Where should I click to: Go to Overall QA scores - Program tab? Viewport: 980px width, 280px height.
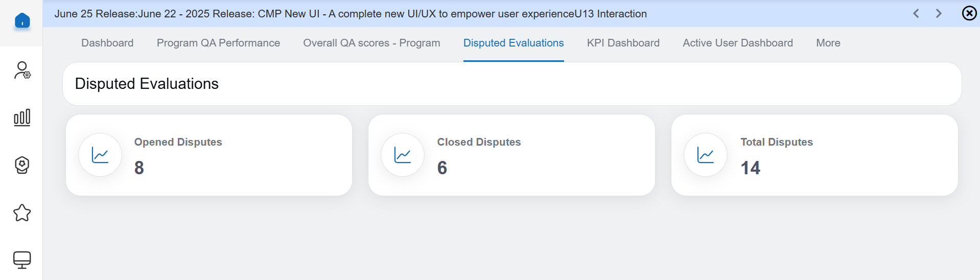click(x=371, y=43)
